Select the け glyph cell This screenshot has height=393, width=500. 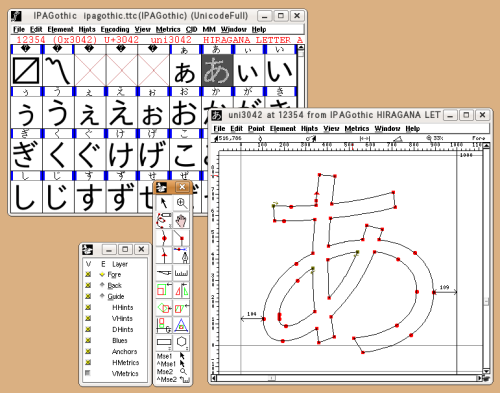point(122,154)
